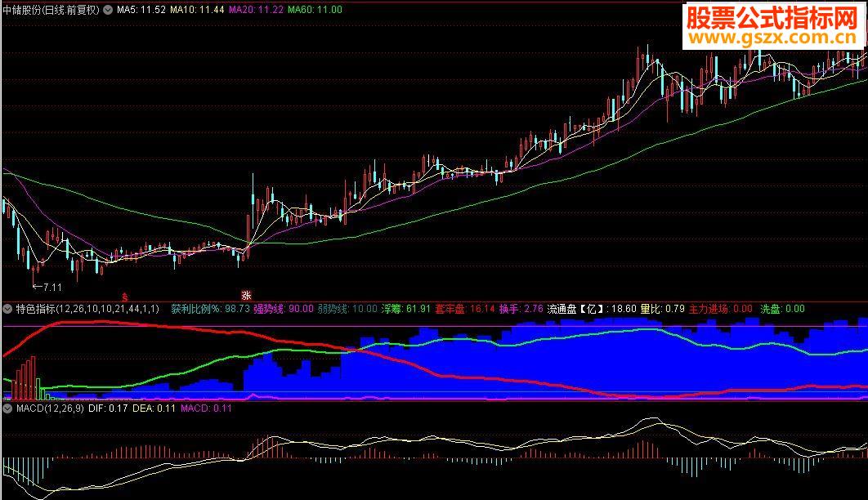868x500 pixels.
Task: Open the 特色指标 indicator dropdown arrow
Action: coord(7,309)
